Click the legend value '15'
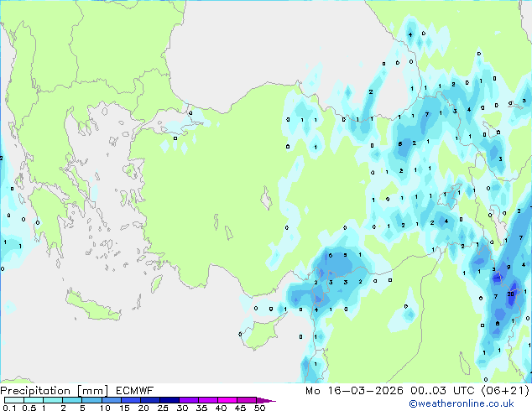 pyautogui.click(x=124, y=408)
